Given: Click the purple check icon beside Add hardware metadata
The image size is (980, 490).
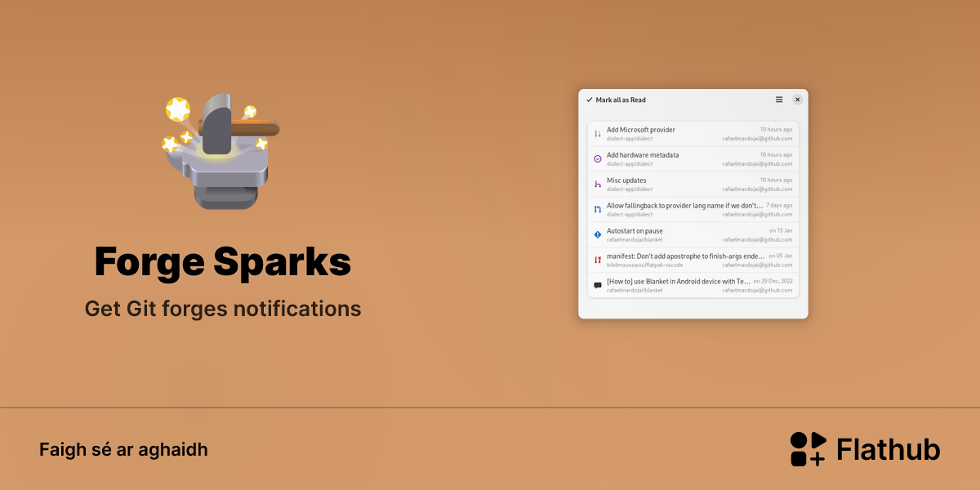Looking at the screenshot, I should (598, 159).
